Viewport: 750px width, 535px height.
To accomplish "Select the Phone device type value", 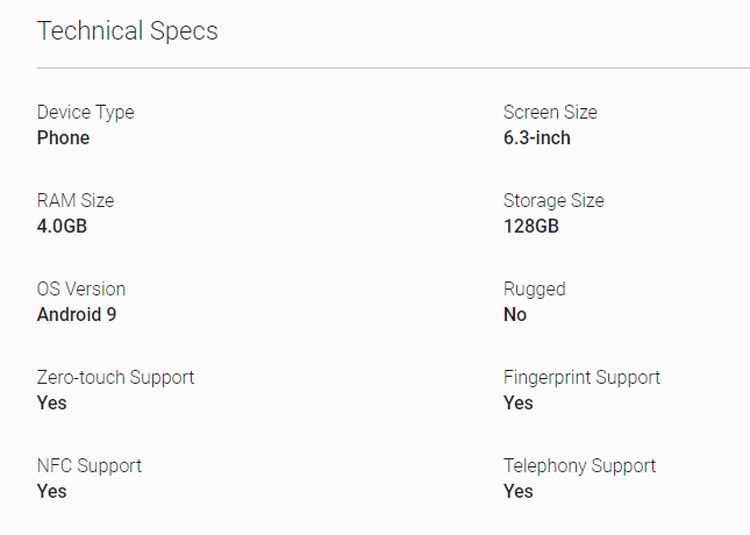I will [63, 138].
